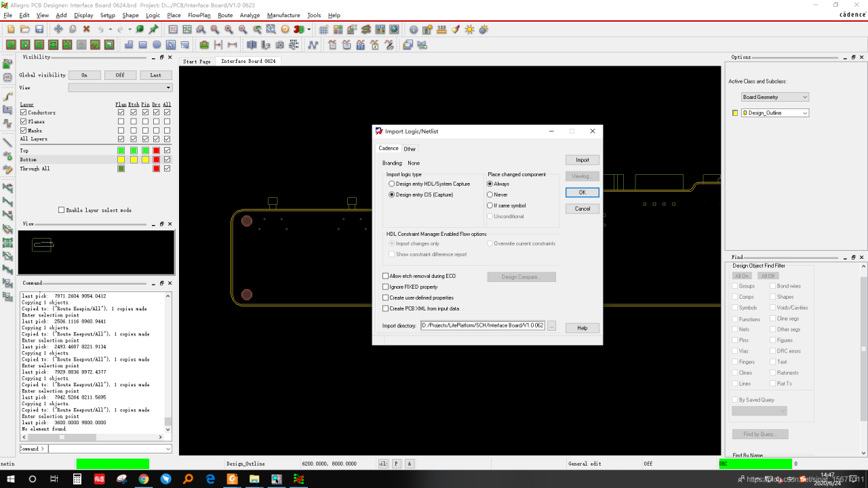
Task: Click the yellow sun Shadow toggle icon
Action: coord(469,29)
